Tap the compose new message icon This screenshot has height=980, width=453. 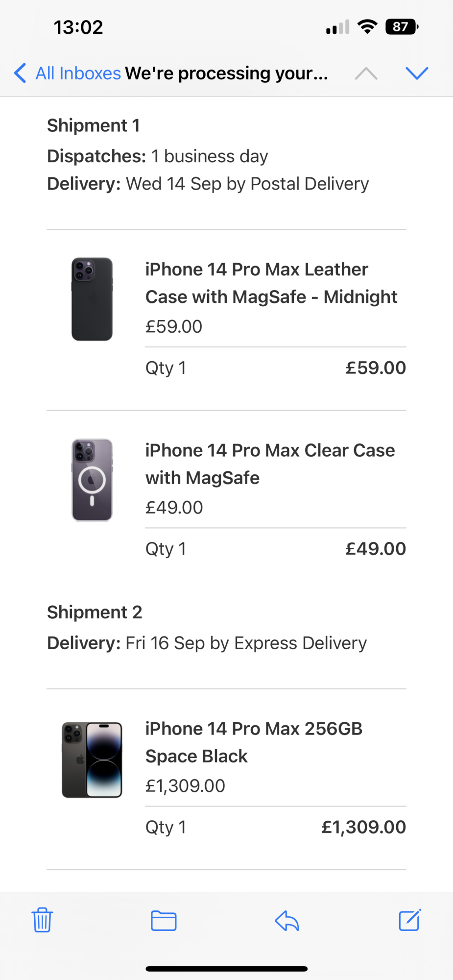[410, 920]
